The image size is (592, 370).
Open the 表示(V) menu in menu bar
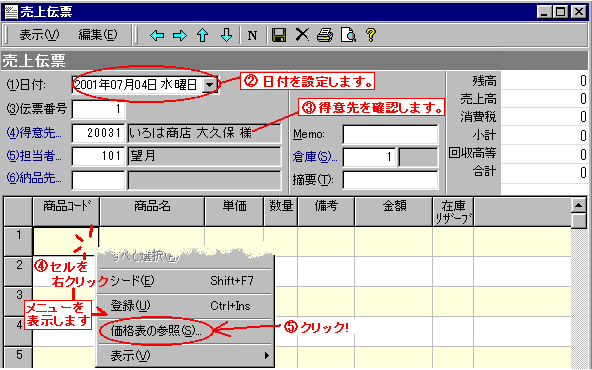click(39, 35)
